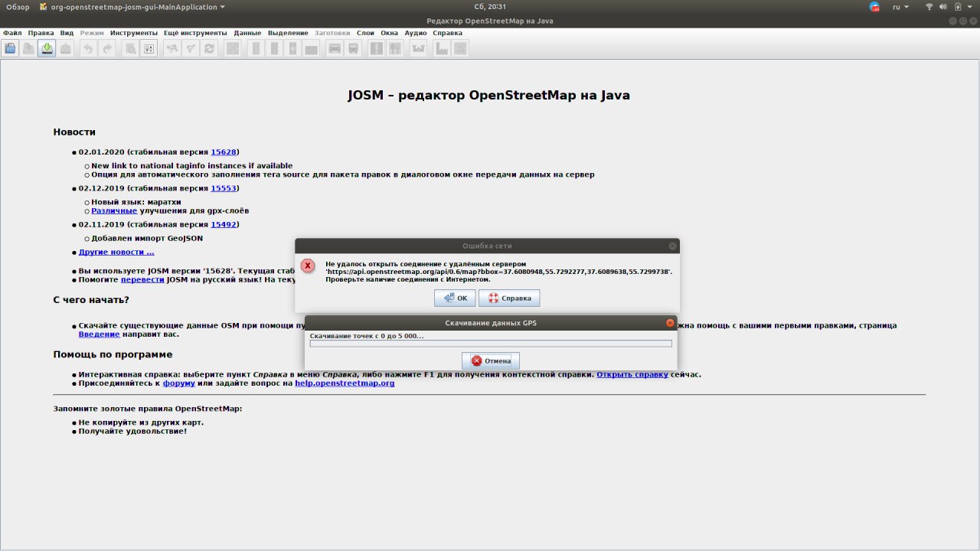Click the greyed Save file toolbar icon
Screen dimensions: 980x551
(28, 49)
